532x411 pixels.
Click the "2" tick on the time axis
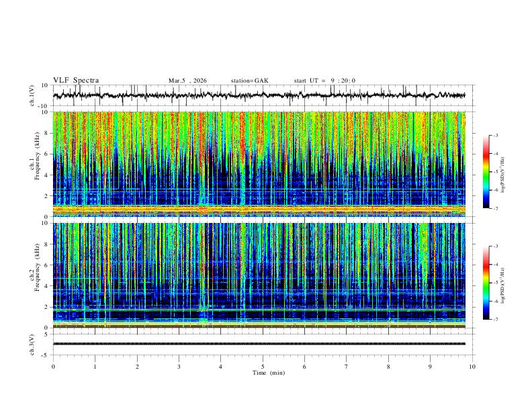137,367
